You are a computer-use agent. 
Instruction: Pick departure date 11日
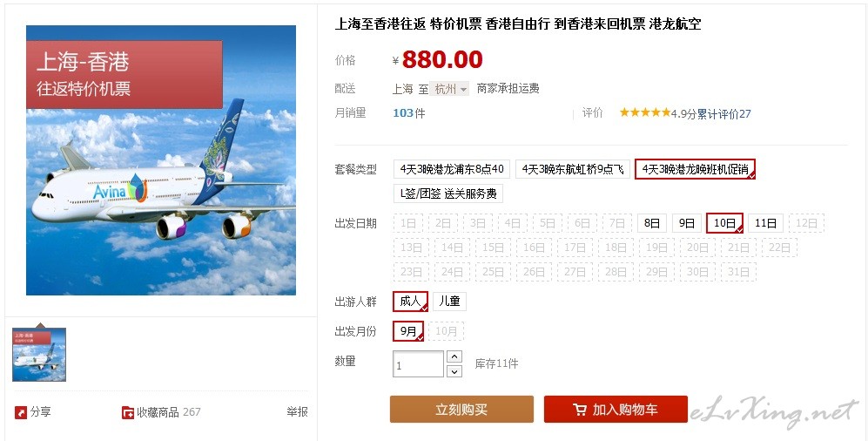tap(765, 223)
